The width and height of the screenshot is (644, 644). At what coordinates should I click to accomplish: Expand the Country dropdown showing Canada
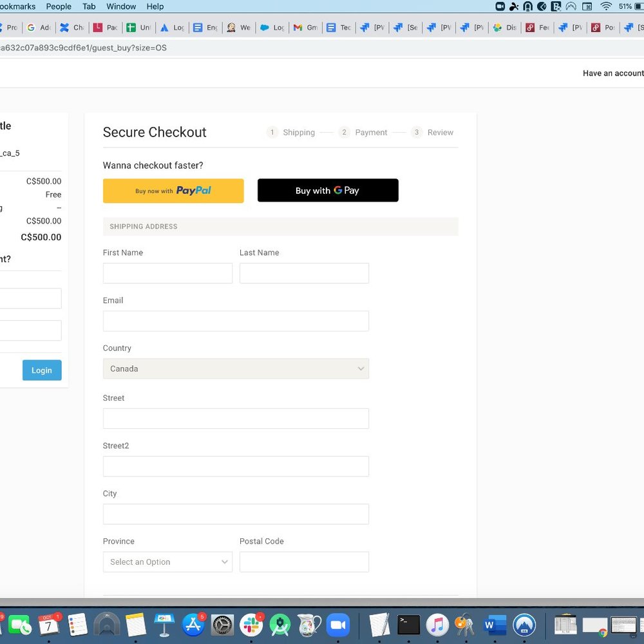pyautogui.click(x=236, y=369)
